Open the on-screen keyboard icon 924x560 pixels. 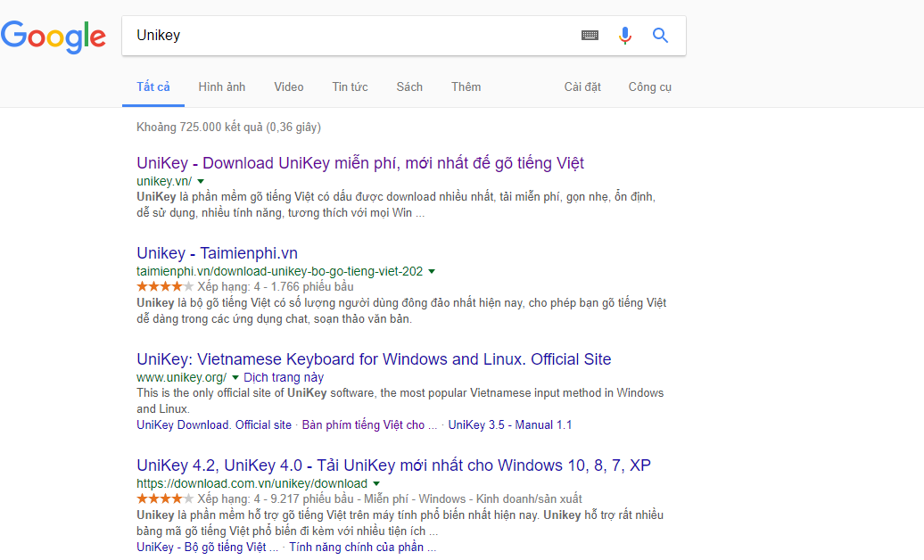[590, 36]
